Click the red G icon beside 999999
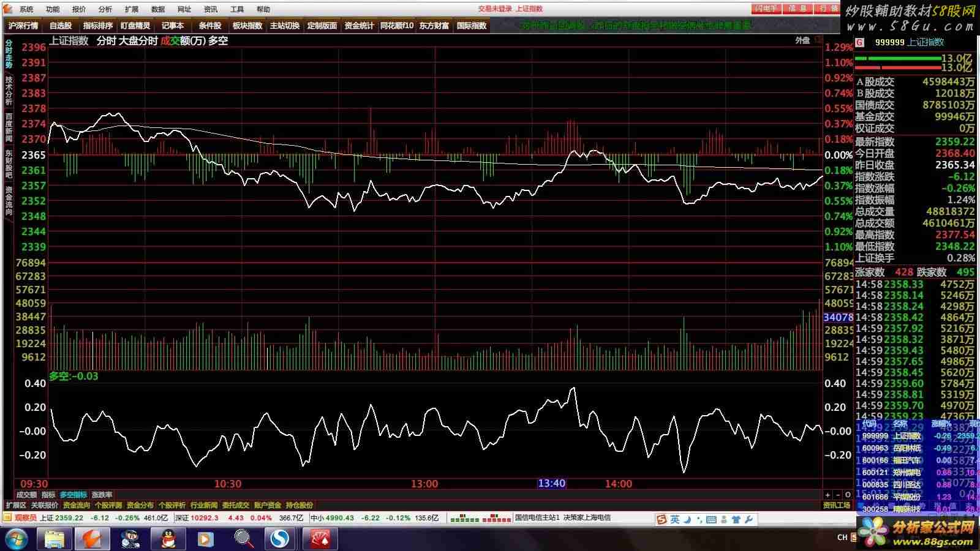 (x=860, y=42)
